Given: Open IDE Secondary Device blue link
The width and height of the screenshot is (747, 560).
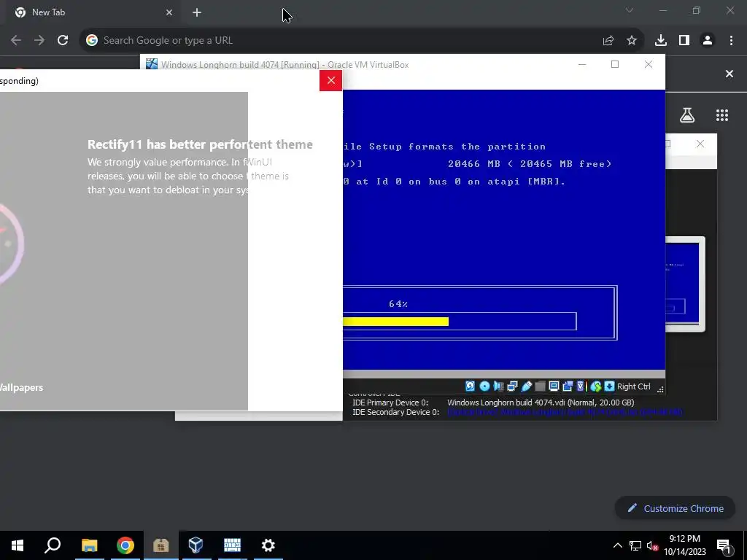Looking at the screenshot, I should pyautogui.click(x=565, y=412).
